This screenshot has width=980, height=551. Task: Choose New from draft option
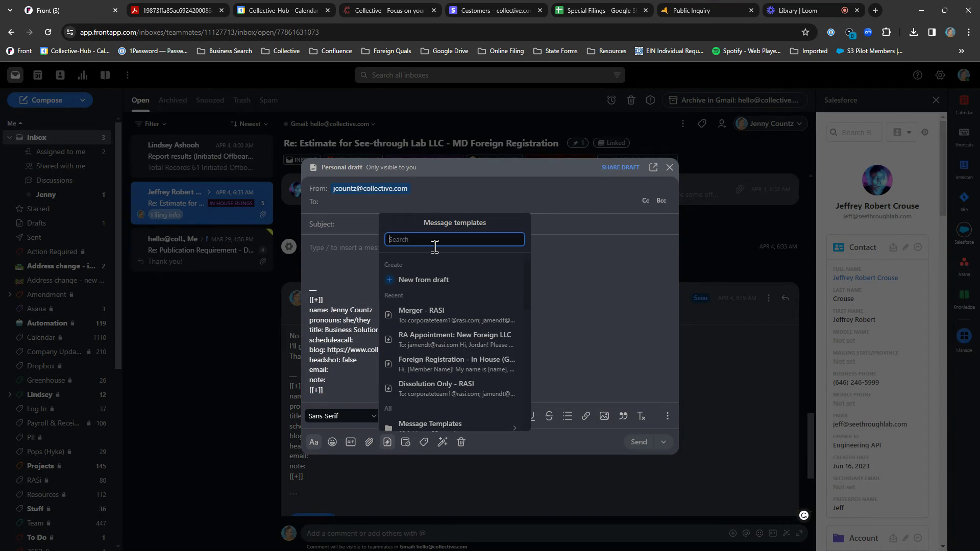pos(423,280)
